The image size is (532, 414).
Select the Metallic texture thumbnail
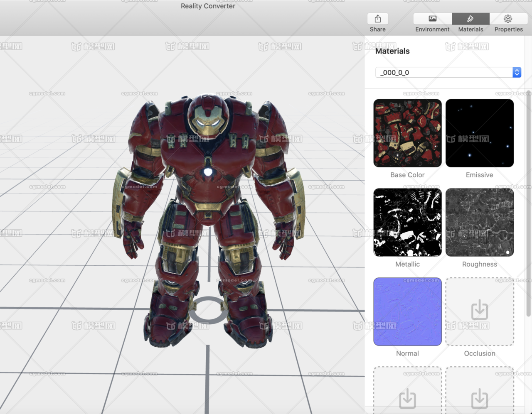[x=407, y=222]
